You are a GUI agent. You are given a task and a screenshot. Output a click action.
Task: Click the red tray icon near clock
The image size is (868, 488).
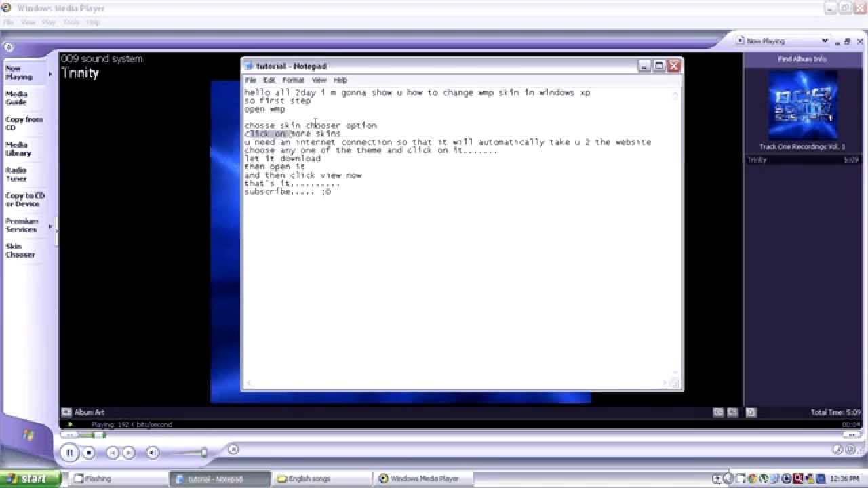point(798,479)
